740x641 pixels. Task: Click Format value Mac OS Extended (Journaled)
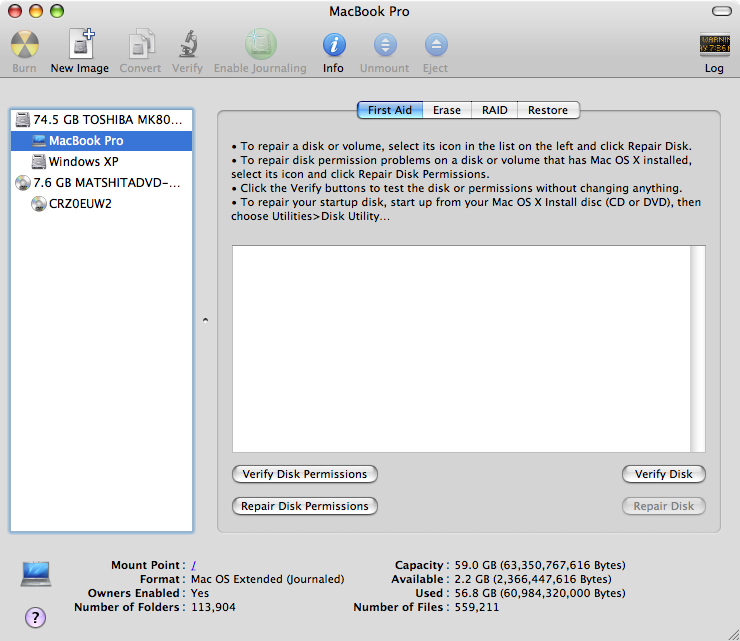268,579
